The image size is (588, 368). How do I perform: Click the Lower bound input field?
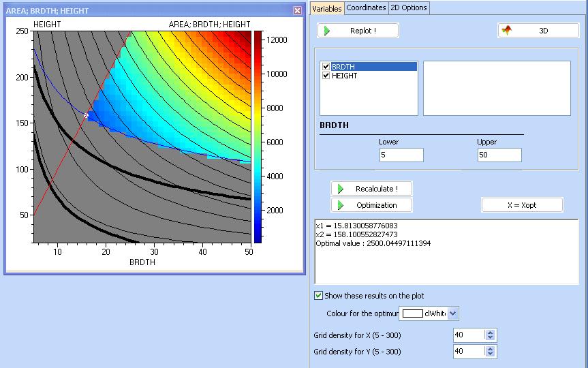(401, 155)
